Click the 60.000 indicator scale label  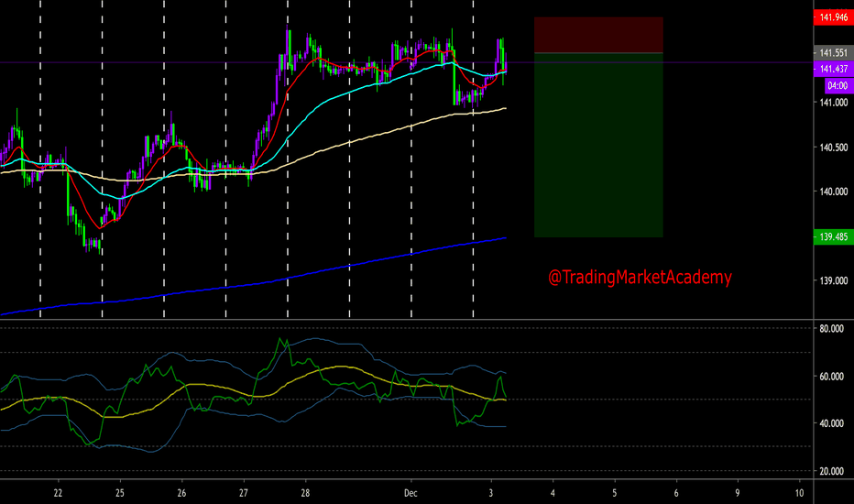[831, 377]
